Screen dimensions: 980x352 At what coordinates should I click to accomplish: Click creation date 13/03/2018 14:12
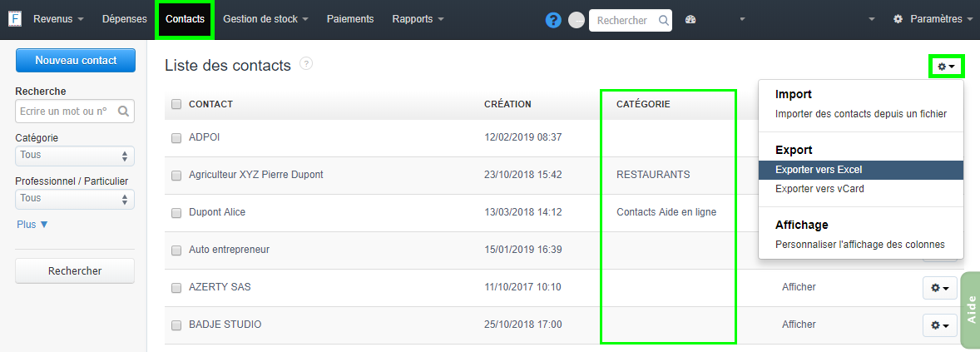(x=523, y=212)
